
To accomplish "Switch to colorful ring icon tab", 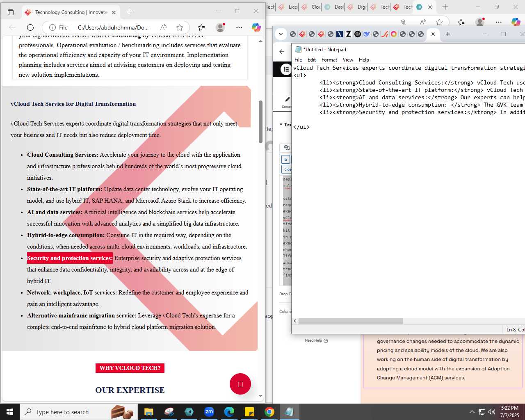I will click(x=394, y=34).
